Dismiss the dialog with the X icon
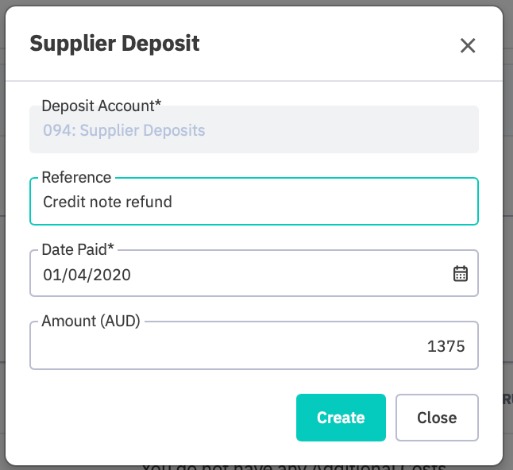The height and width of the screenshot is (470, 513). pyautogui.click(x=467, y=45)
